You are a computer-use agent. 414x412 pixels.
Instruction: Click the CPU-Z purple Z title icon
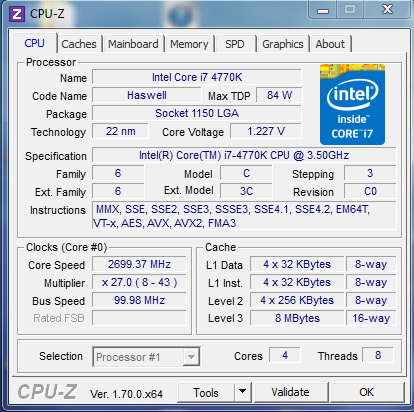(17, 14)
